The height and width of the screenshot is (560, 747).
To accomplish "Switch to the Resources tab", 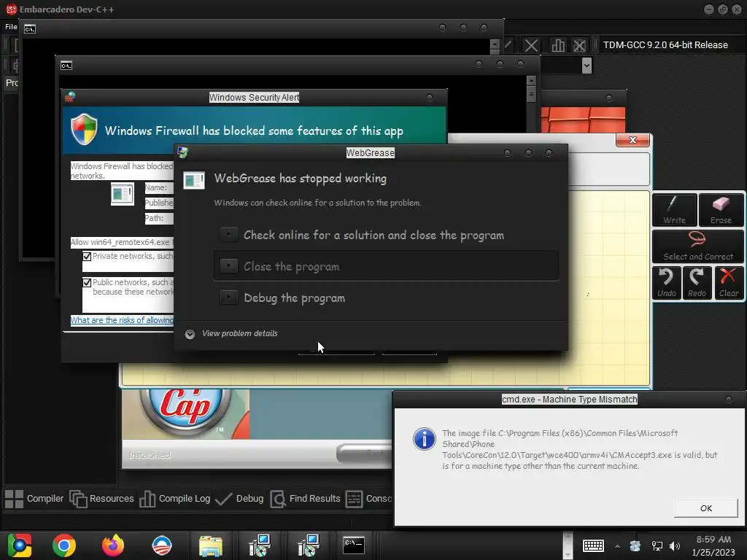I will pos(102,499).
